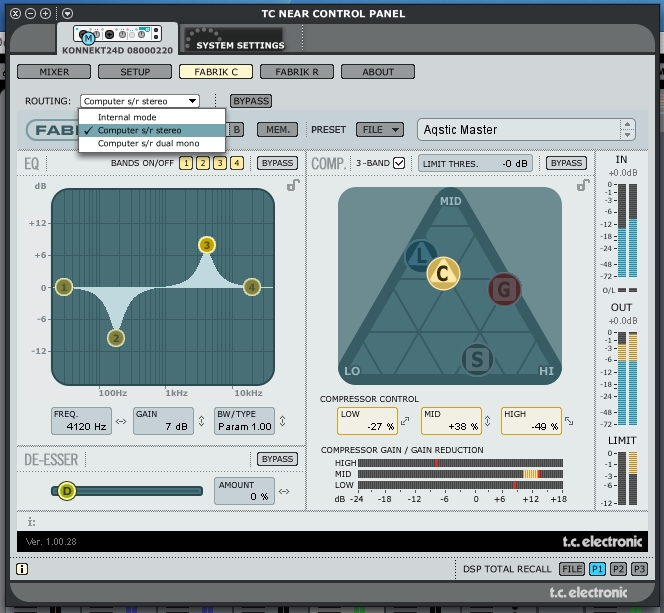The width and height of the screenshot is (664, 613).
Task: Open the preset FILE dropdown
Action: 380,130
